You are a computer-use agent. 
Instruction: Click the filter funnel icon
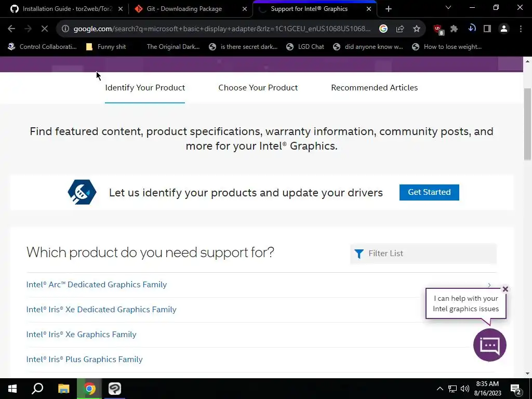359,254
